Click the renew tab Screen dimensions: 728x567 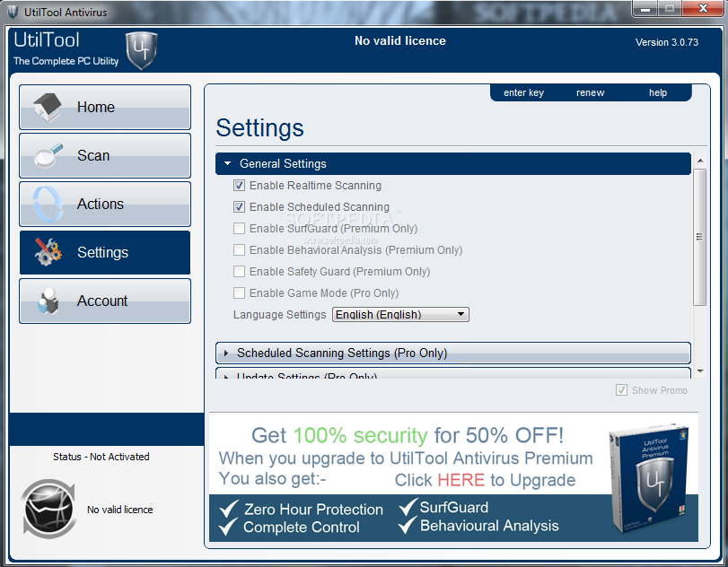tap(590, 92)
